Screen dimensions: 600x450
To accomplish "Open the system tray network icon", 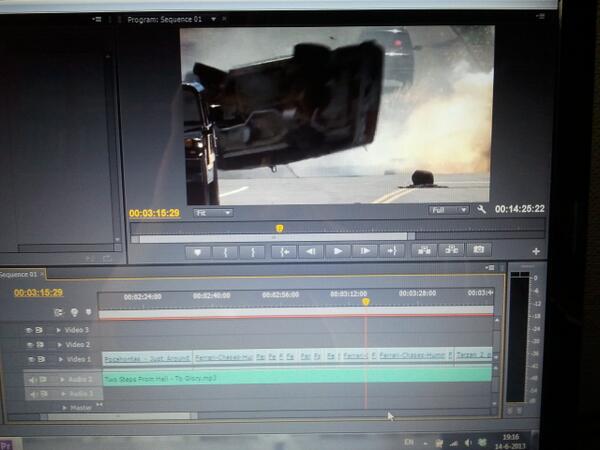I will coord(454,443).
